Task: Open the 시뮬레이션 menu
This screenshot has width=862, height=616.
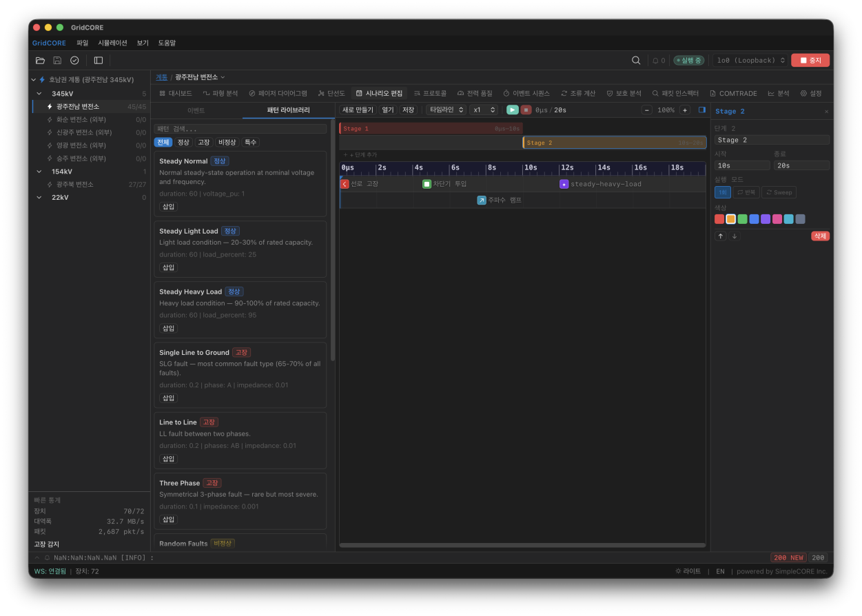Action: (112, 43)
